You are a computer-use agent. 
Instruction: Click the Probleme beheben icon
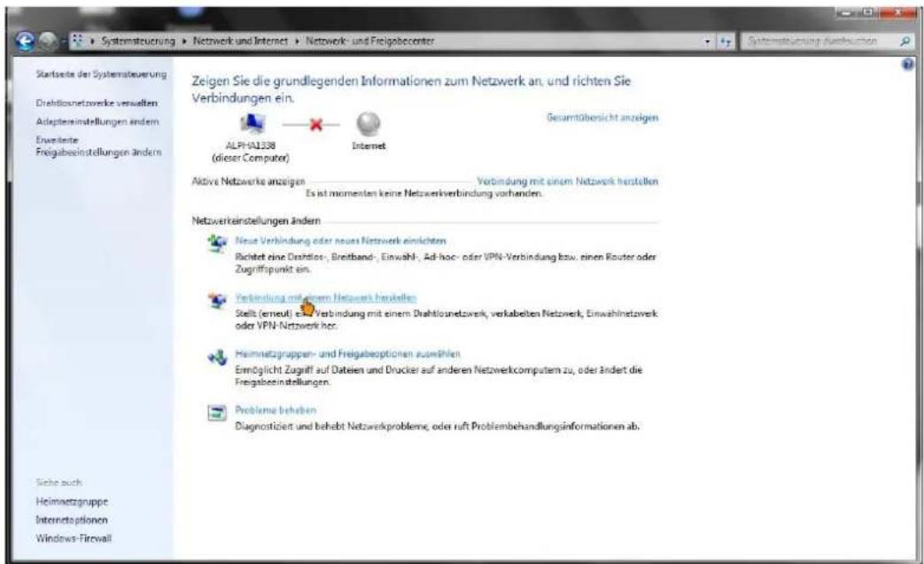click(217, 412)
